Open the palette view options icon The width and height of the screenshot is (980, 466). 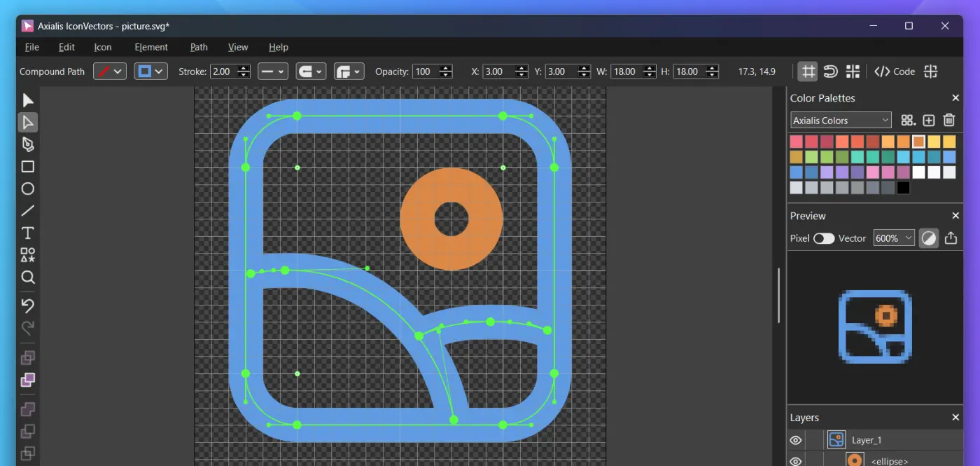point(908,121)
